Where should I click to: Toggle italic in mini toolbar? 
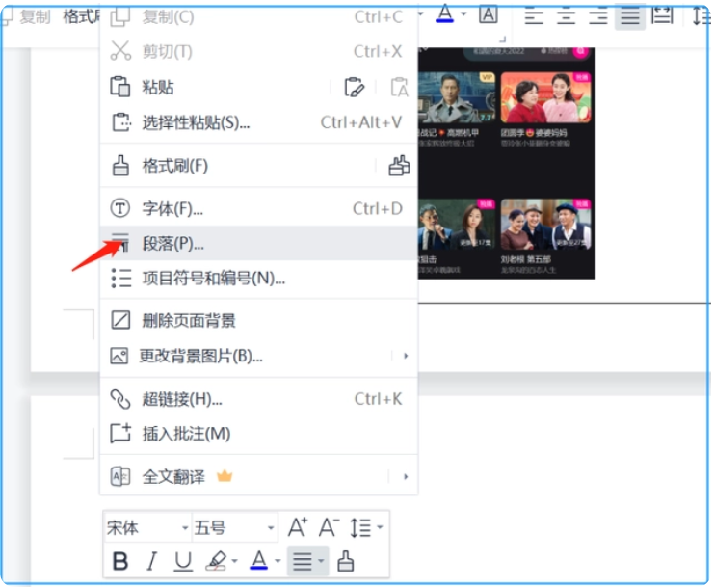(152, 561)
